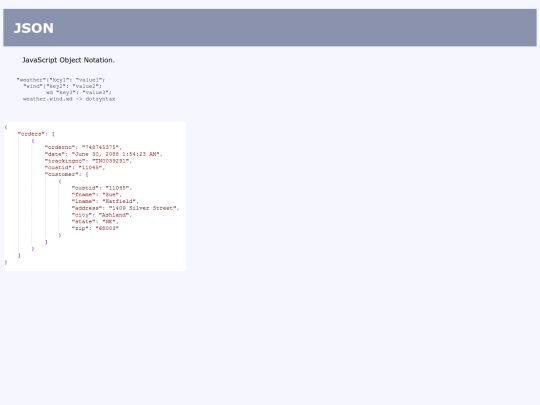Click the "trackingno" line

(88, 161)
